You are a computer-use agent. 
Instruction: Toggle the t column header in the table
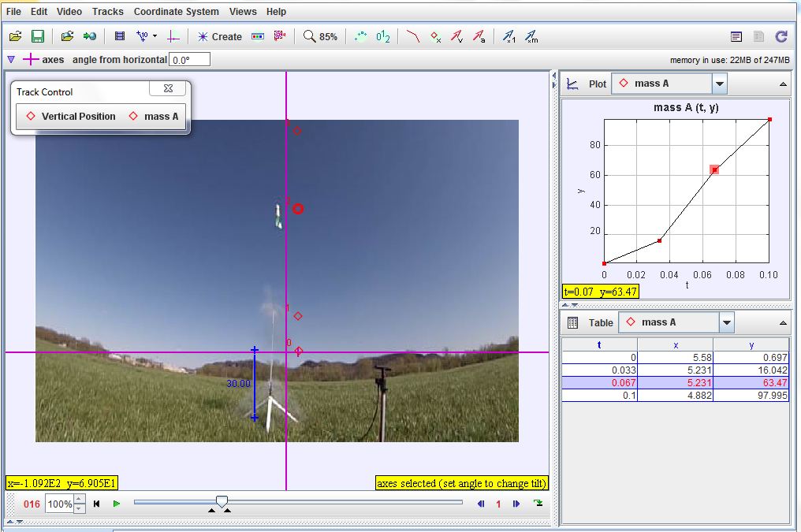[x=599, y=344]
